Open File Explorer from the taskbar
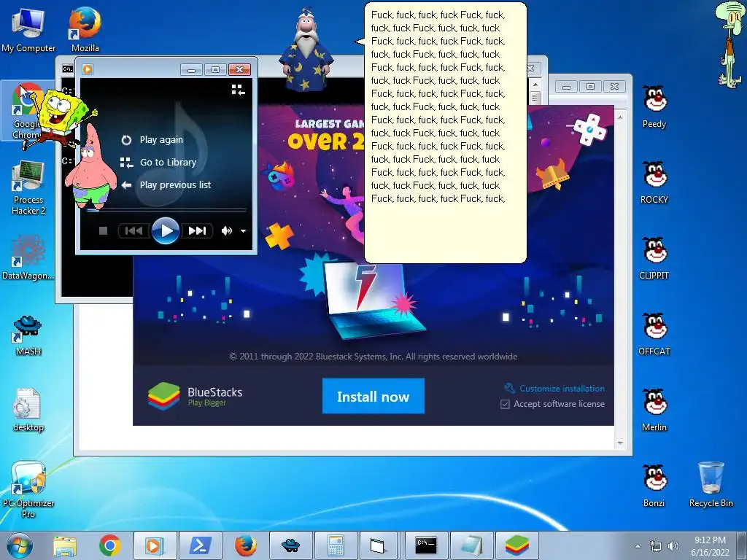Image resolution: width=747 pixels, height=560 pixels. pos(65,545)
